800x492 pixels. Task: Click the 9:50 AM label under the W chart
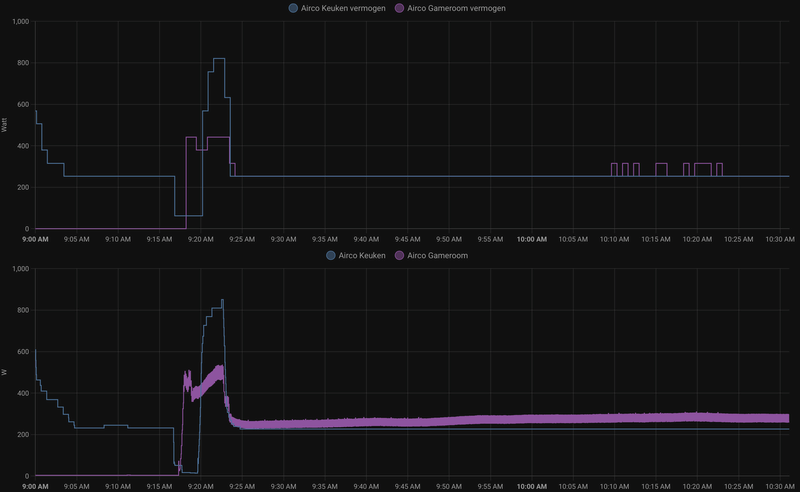pyautogui.click(x=448, y=486)
